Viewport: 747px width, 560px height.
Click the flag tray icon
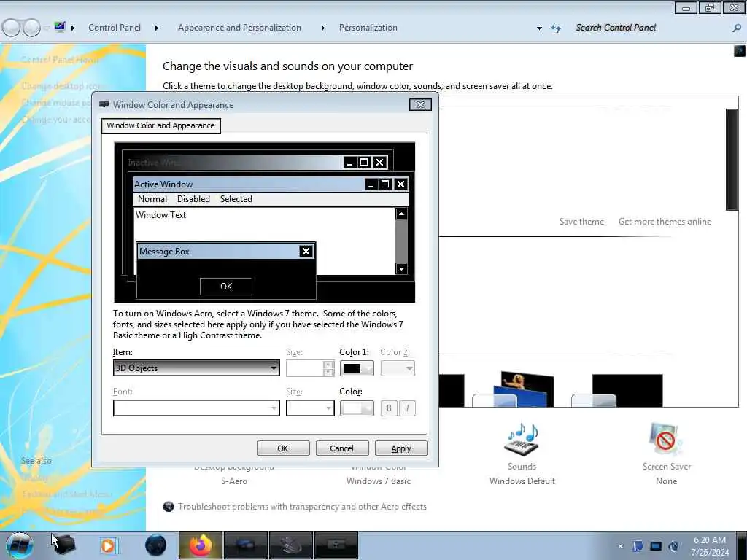[x=638, y=546]
